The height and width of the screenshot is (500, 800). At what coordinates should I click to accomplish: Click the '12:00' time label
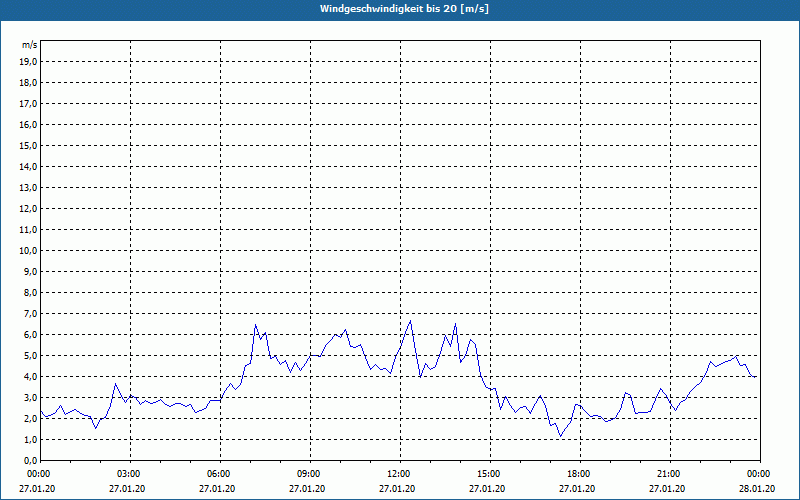[399, 474]
